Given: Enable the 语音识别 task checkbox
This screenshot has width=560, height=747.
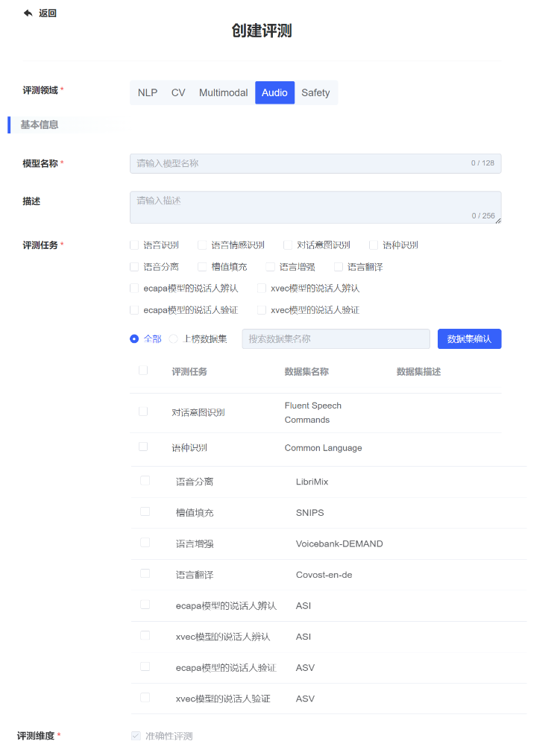Looking at the screenshot, I should 134,245.
